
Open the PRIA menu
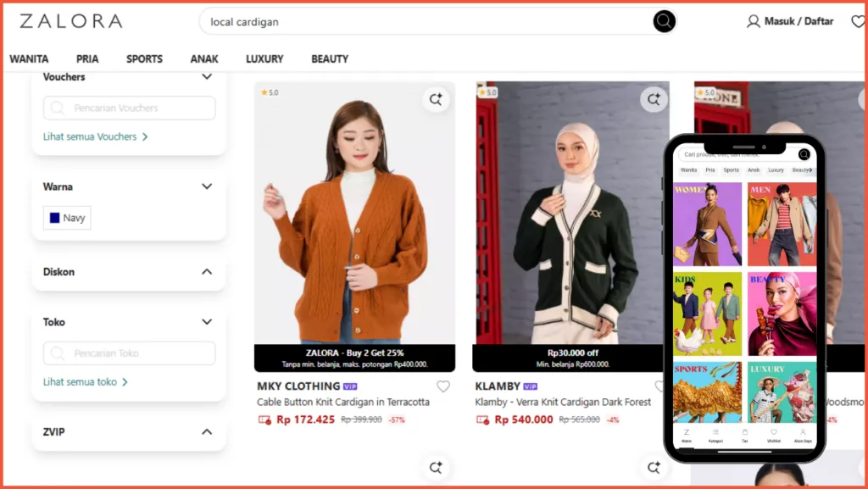pos(87,58)
